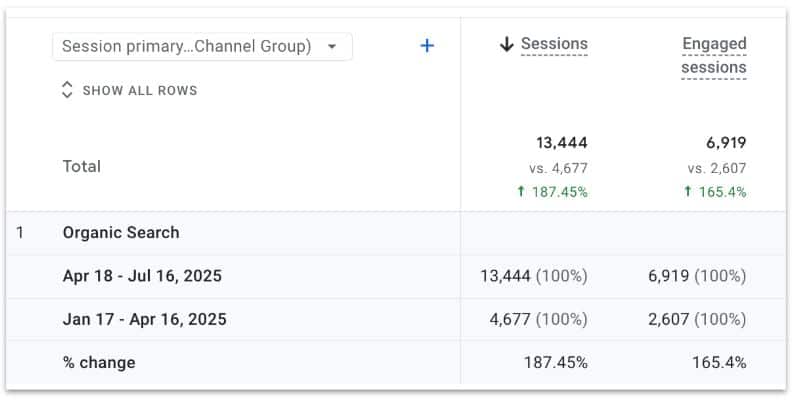Click row number 1 in the table
This screenshot has width=792, height=400.
pos(20,233)
